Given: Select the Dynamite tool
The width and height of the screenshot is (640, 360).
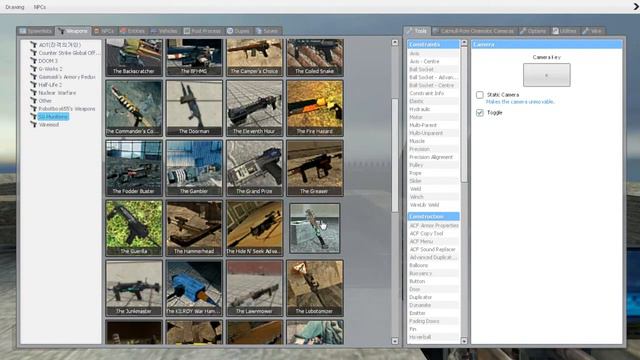Looking at the screenshot, I should [x=433, y=305].
